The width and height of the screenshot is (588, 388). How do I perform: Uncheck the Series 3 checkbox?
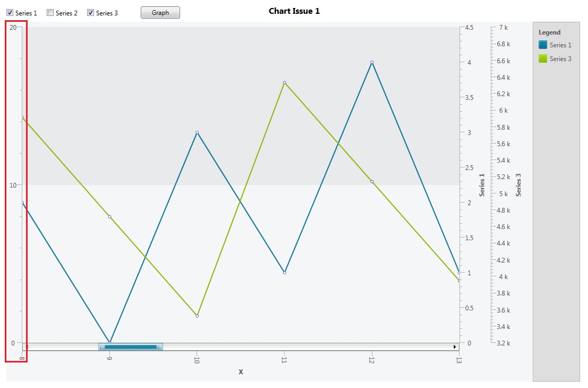pyautogui.click(x=90, y=13)
